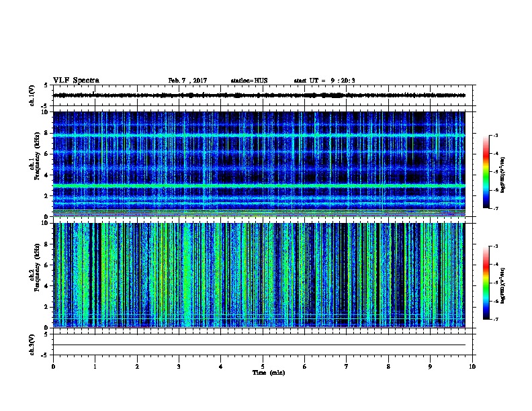Select the date text "Feb. 7 , 2017"
This screenshot has height=411, width=532.
(x=187, y=81)
